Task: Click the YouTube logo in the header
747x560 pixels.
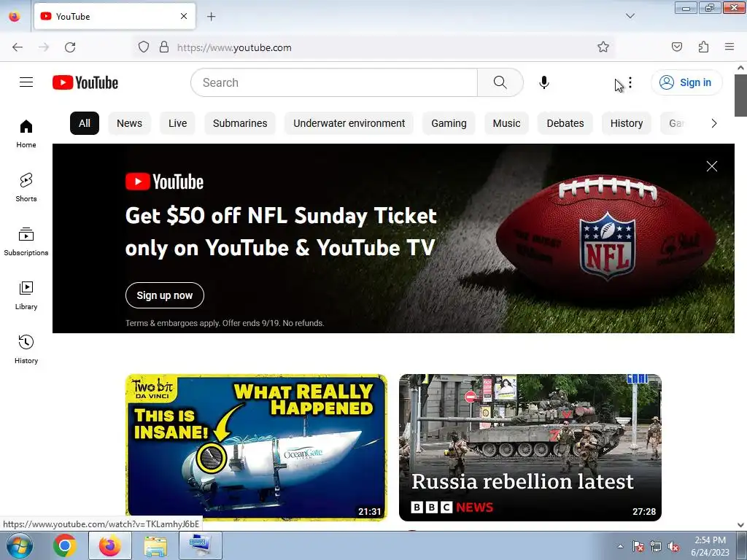Action: [x=85, y=82]
